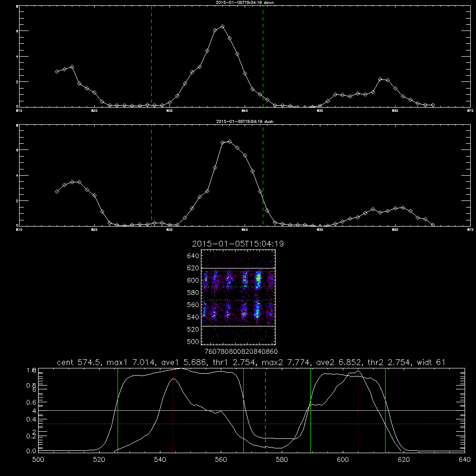Click the 560 label on heatmap y-axis
Image resolution: width=476 pixels, height=476 pixels.
[x=193, y=305]
